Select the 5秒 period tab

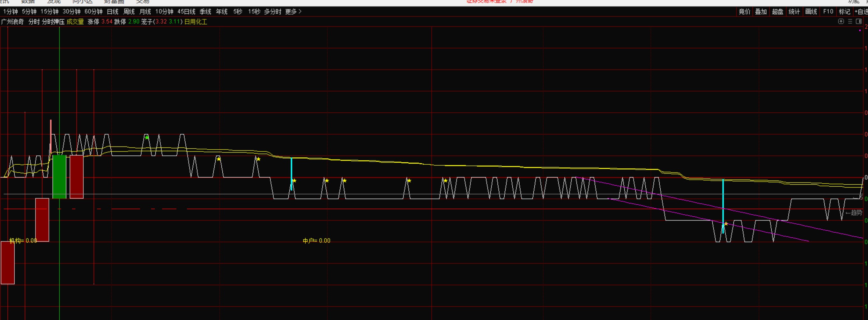(x=238, y=12)
